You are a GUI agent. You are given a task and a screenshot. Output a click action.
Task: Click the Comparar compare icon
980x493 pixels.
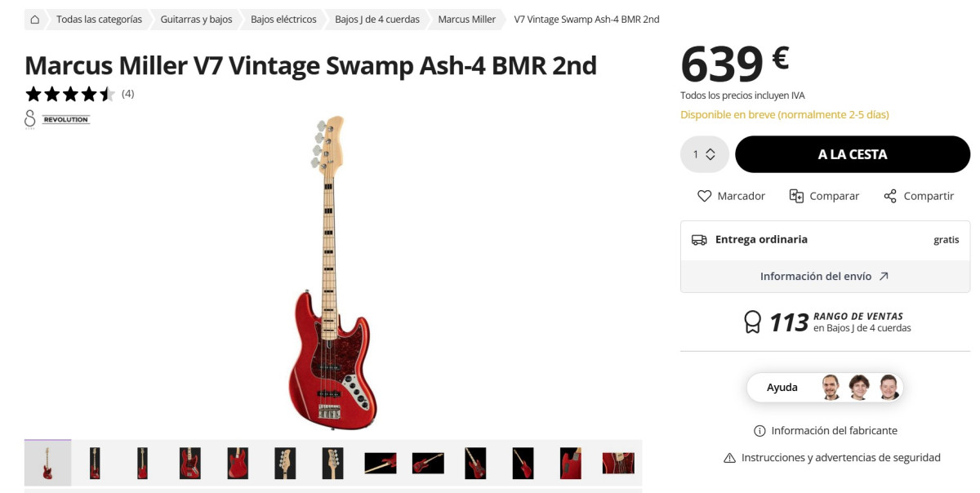click(x=796, y=196)
